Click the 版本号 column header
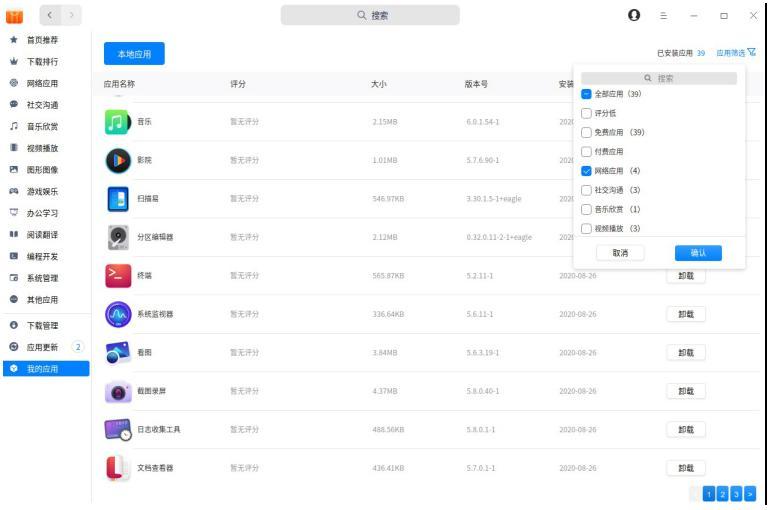769x510 pixels. pyautogui.click(x=476, y=84)
